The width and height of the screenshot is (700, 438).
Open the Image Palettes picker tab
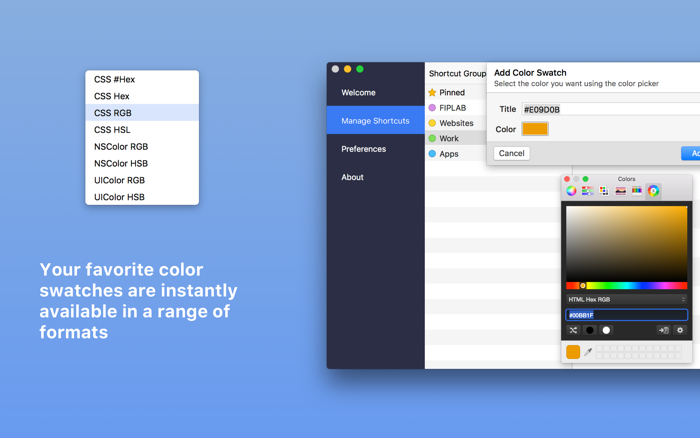[x=621, y=191]
